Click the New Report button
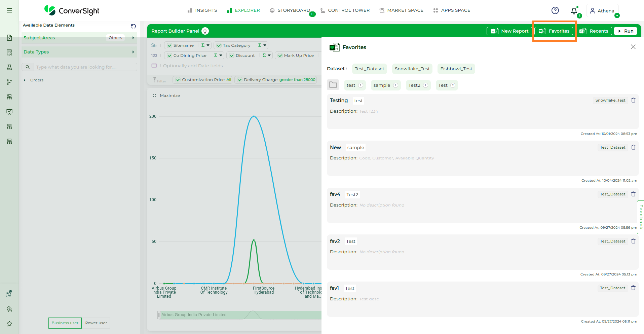Screen dimensions: 644x334 [509, 31]
